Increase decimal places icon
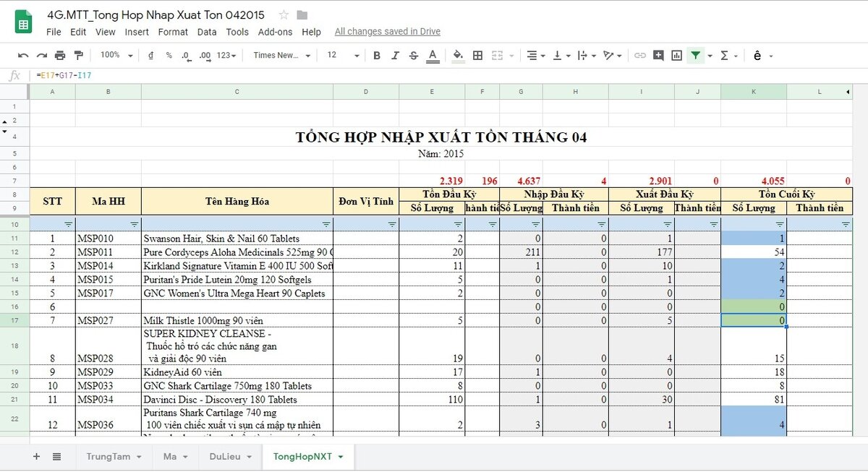 [205, 56]
